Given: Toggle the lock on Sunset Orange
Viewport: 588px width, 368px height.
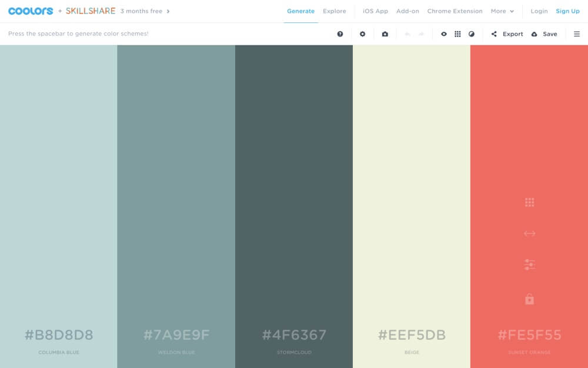Looking at the screenshot, I should pyautogui.click(x=529, y=299).
